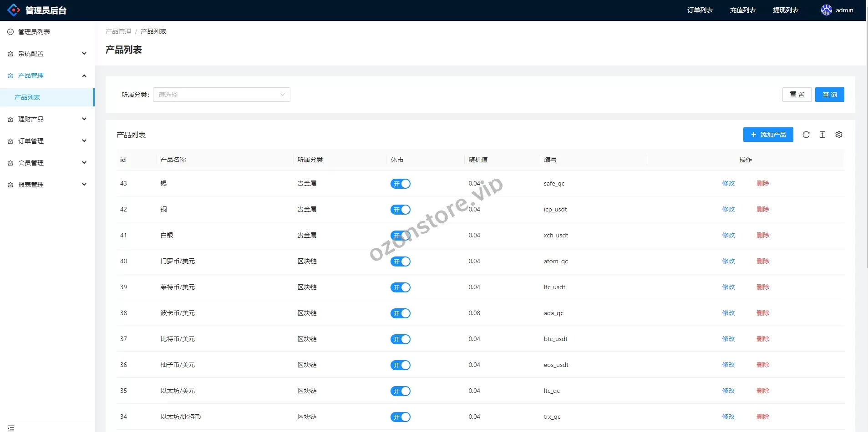
Task: Click the admin avatar icon
Action: [826, 10]
